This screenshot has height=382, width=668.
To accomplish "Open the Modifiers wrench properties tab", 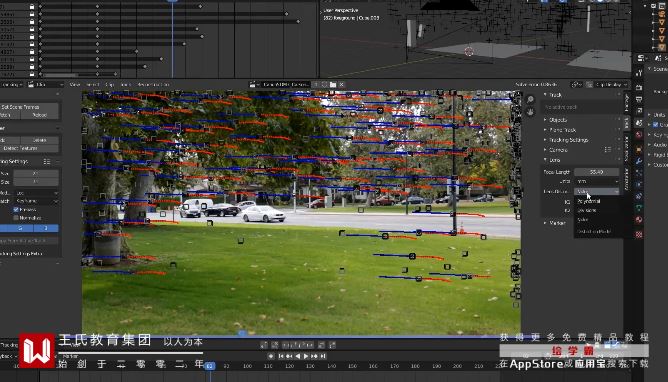I will tap(639, 161).
